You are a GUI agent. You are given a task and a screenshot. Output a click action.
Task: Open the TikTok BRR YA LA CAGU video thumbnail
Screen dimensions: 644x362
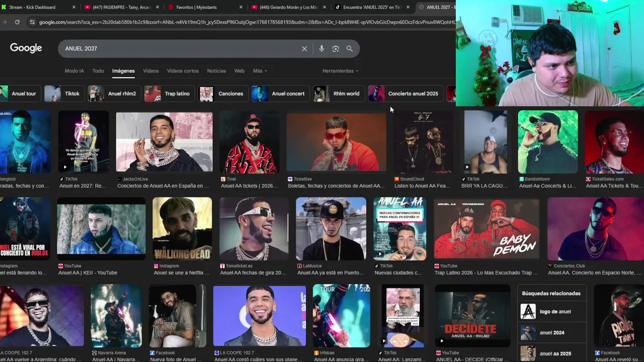tap(486, 141)
